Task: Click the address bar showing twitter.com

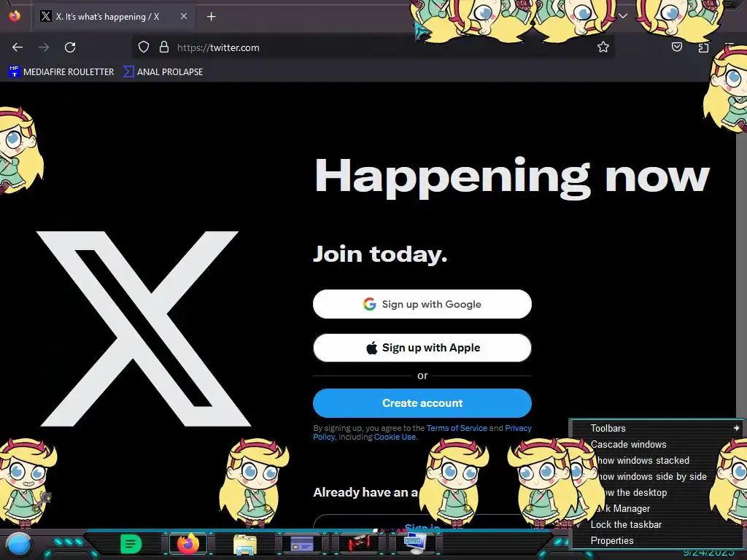Action: pyautogui.click(x=371, y=47)
